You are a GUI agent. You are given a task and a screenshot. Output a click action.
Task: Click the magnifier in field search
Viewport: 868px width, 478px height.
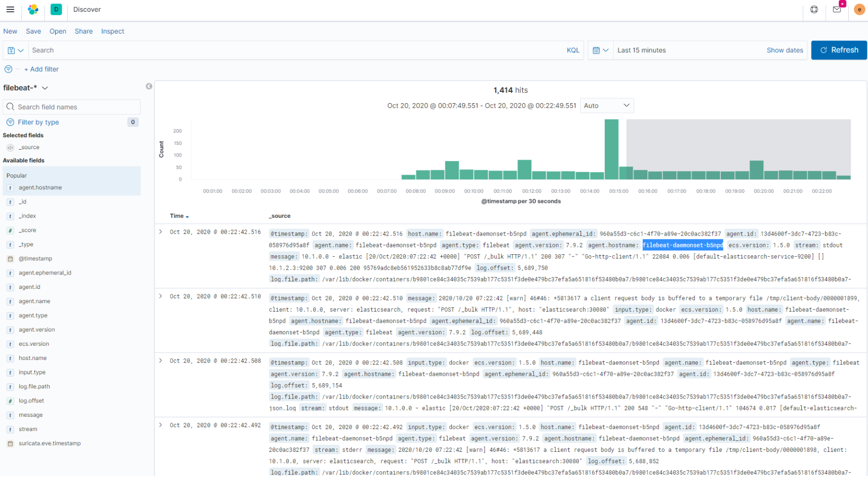(x=10, y=107)
